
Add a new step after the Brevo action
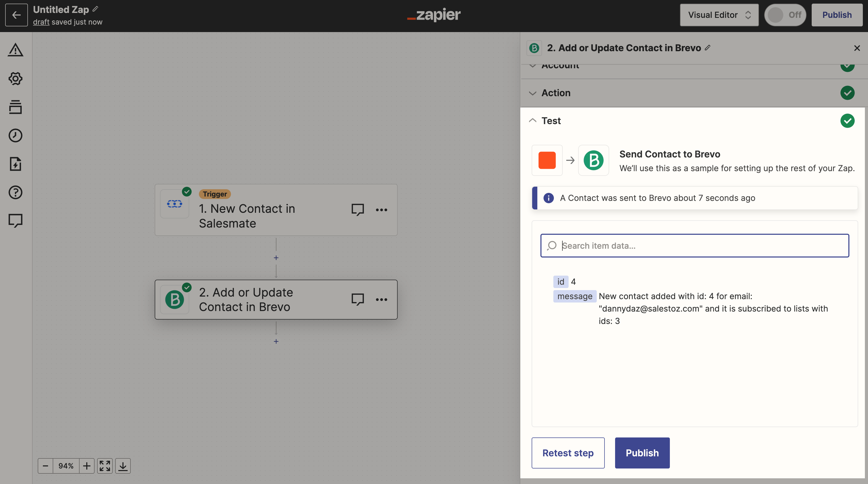pyautogui.click(x=276, y=341)
